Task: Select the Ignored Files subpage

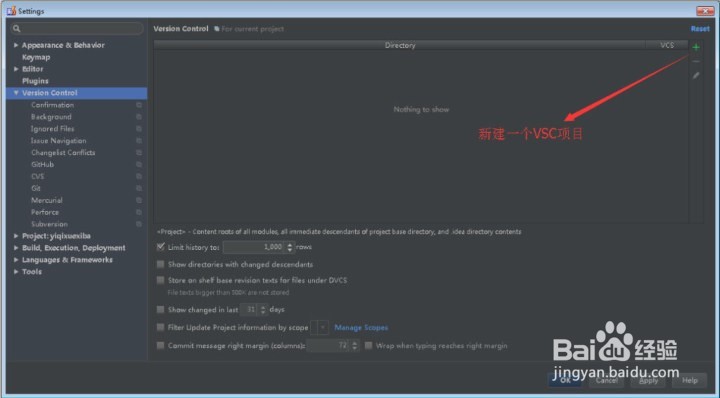Action: point(52,129)
